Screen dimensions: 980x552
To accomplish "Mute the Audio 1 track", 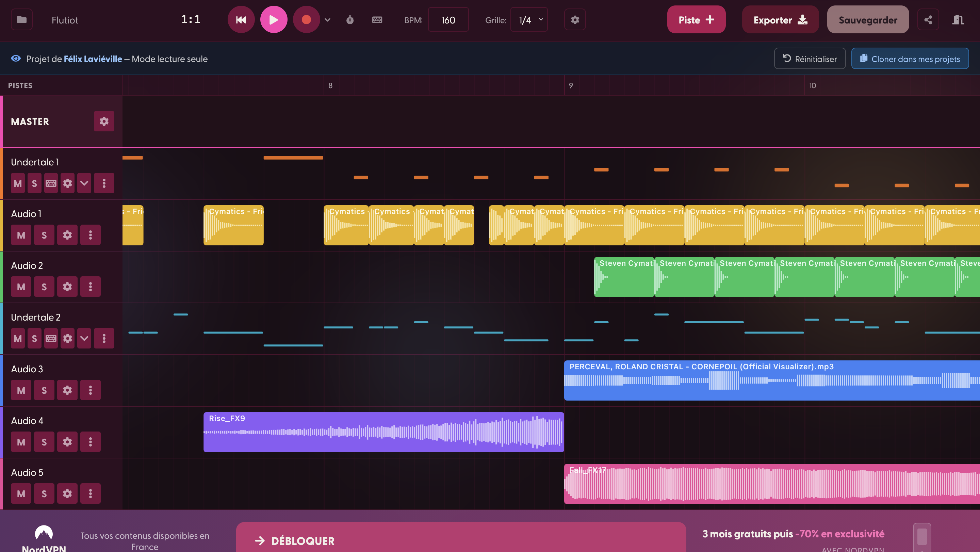I will coord(21,235).
